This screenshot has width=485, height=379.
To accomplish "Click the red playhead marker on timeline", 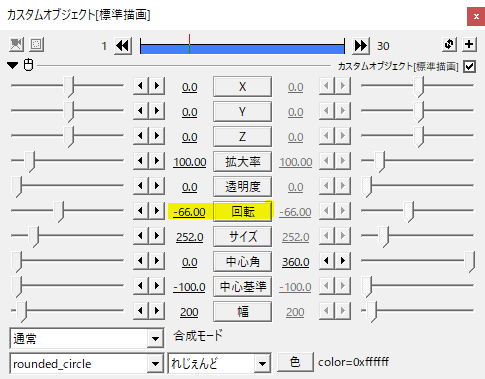I will (x=189, y=43).
